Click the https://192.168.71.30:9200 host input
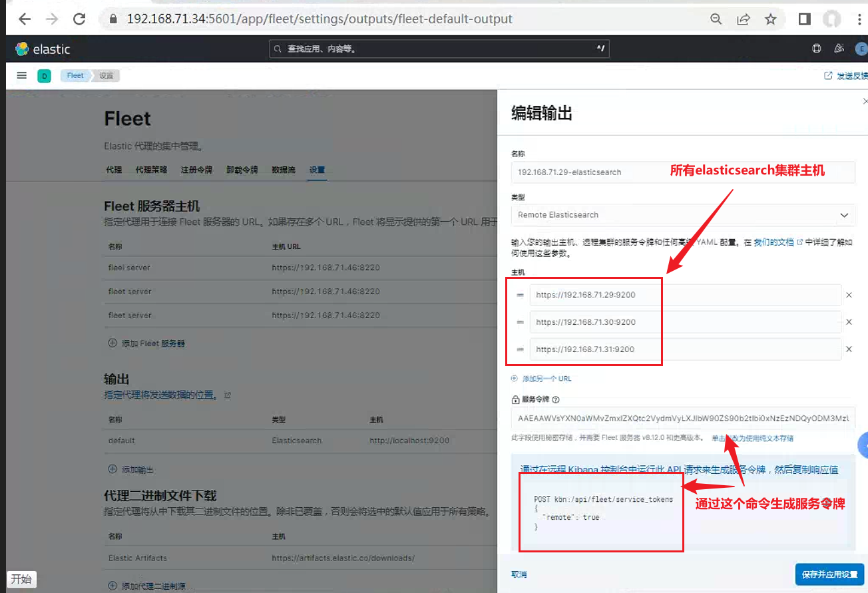This screenshot has height=593, width=868. tap(686, 322)
